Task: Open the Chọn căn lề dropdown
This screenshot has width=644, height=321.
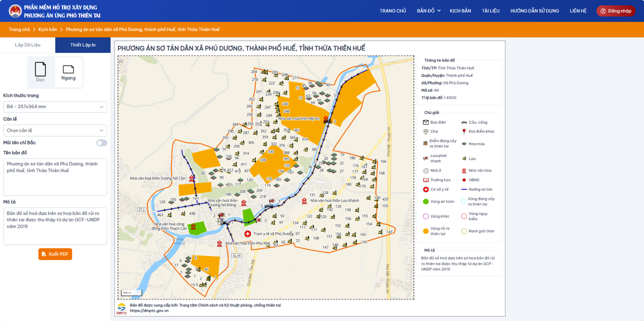Action: pyautogui.click(x=55, y=130)
